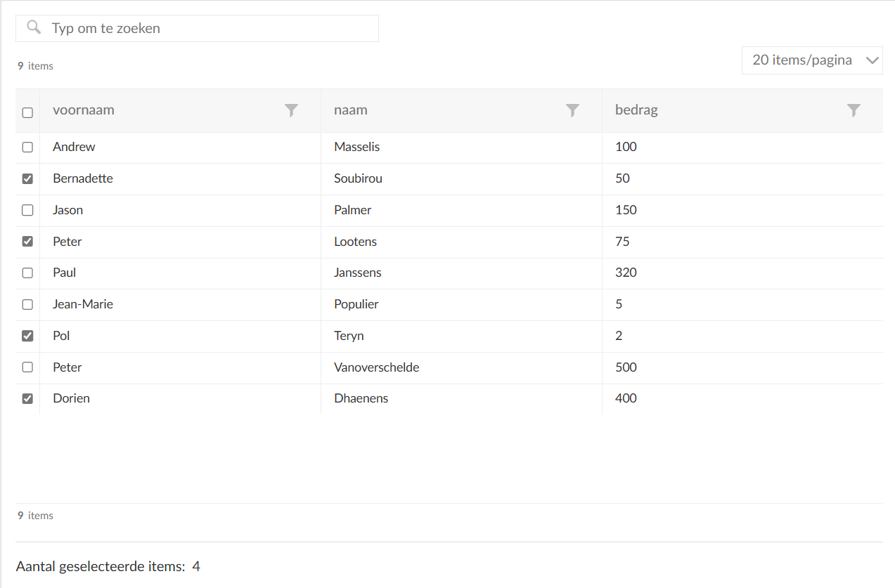Tick the checkbox beside Paul Janssens
Viewport: 895px width, 588px height.
[27, 273]
